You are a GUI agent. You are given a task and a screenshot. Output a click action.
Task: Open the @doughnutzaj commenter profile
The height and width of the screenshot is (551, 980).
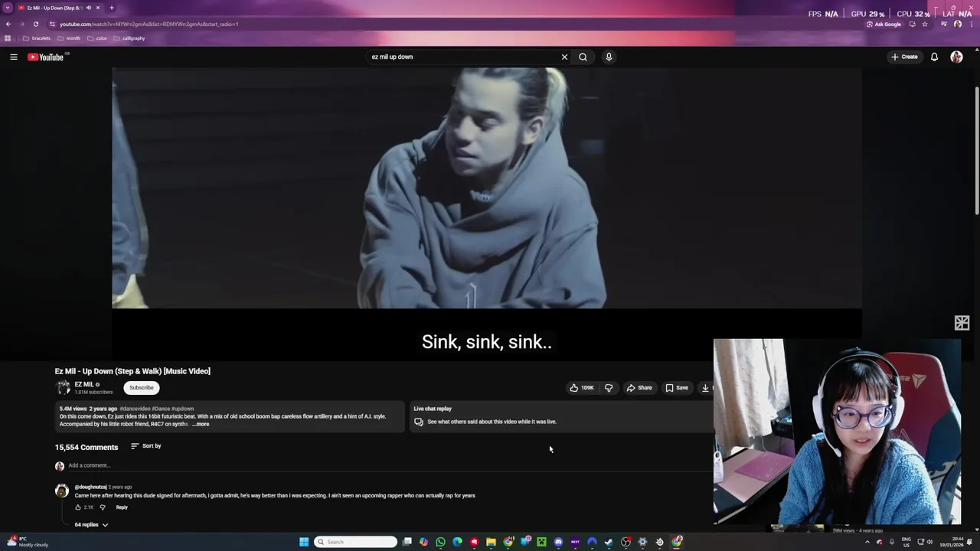pyautogui.click(x=90, y=487)
